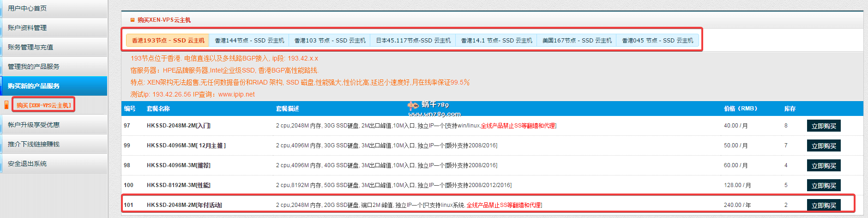Click 立即购买 for the HKSSD-2048M-2M[入门] plan
868x218 pixels.
824,126
